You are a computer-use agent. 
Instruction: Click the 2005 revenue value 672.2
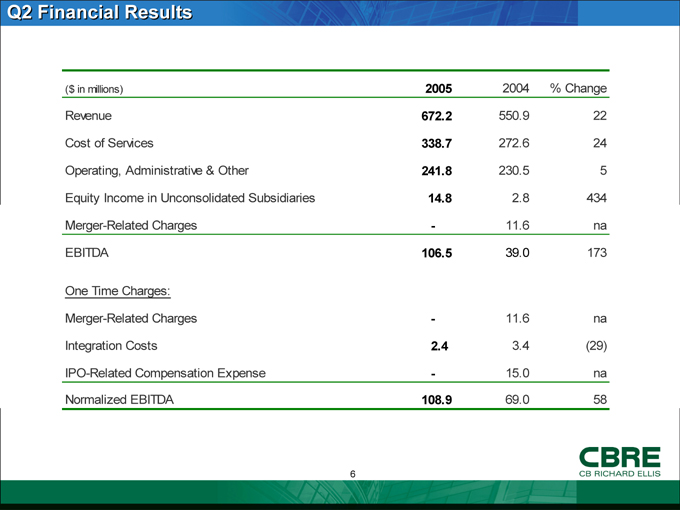[x=441, y=116]
